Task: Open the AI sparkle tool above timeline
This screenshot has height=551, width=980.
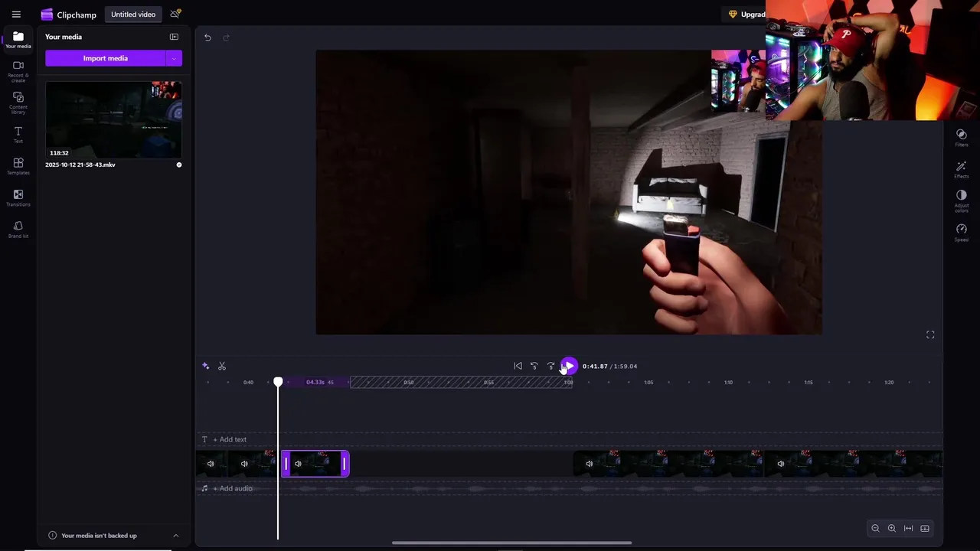Action: pos(205,366)
